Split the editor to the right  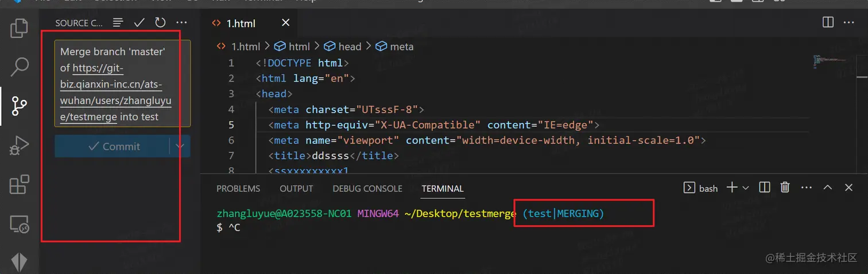point(828,22)
